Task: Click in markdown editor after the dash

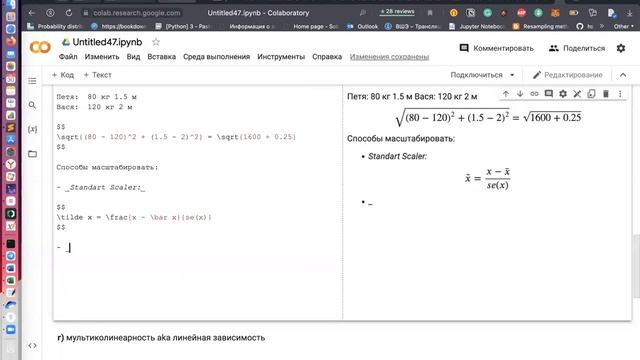Action: [70, 248]
